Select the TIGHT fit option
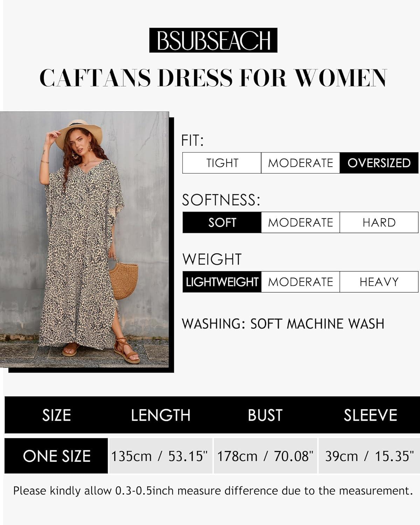Screen dimensions: 420x525 (x=222, y=163)
